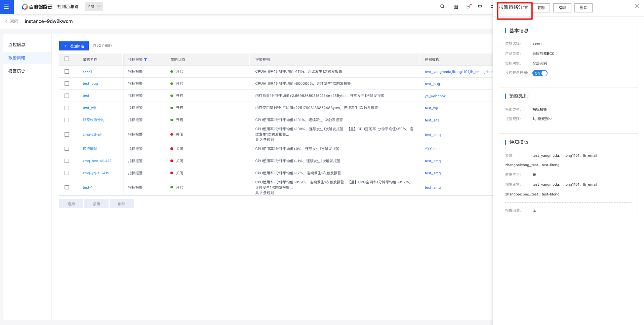Check the box for zmq-cd-all row
This screenshot has width=644, height=325.
(x=67, y=135)
